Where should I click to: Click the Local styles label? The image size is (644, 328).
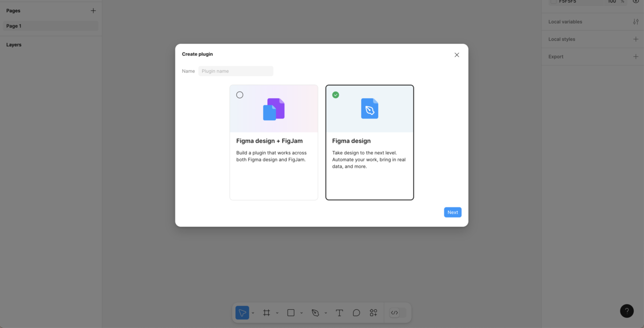click(x=562, y=39)
